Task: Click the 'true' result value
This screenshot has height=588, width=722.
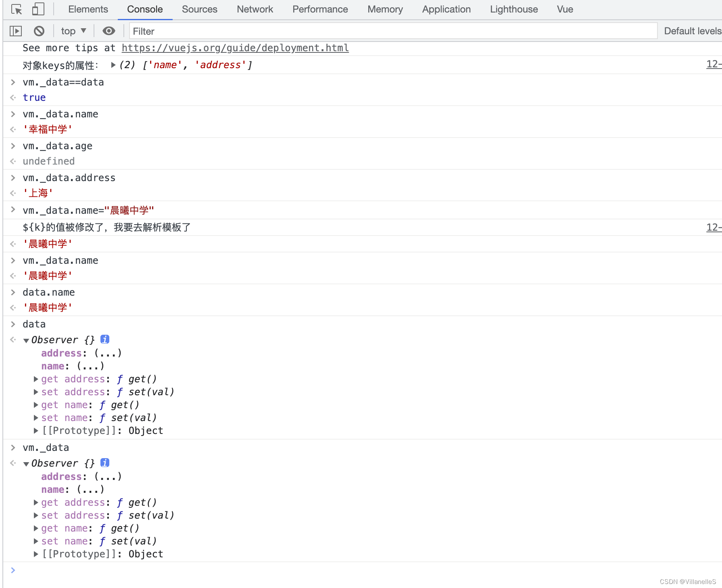Action: (34, 98)
